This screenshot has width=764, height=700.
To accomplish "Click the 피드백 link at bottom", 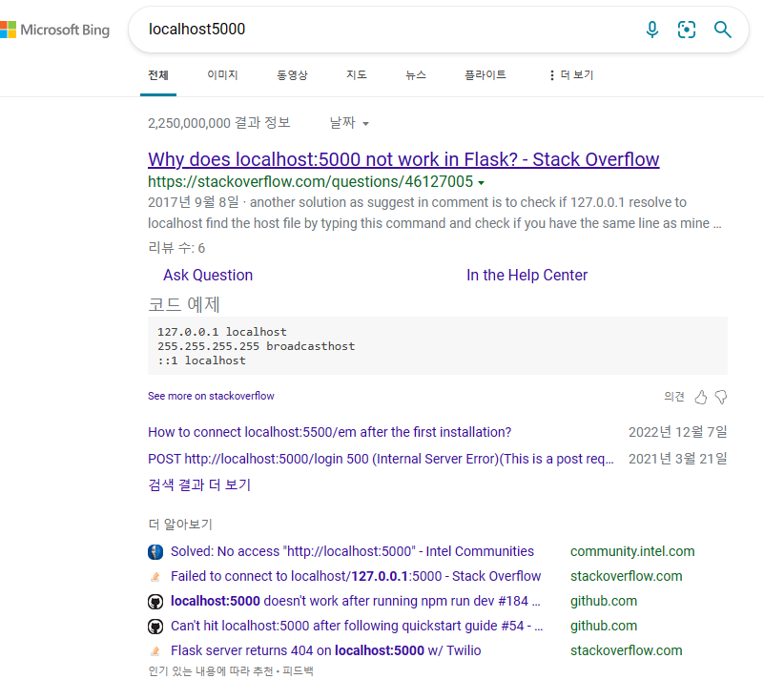I will tap(298, 671).
